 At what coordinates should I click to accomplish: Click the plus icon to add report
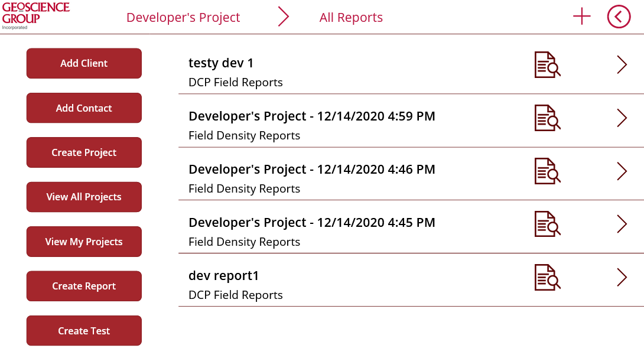(581, 17)
